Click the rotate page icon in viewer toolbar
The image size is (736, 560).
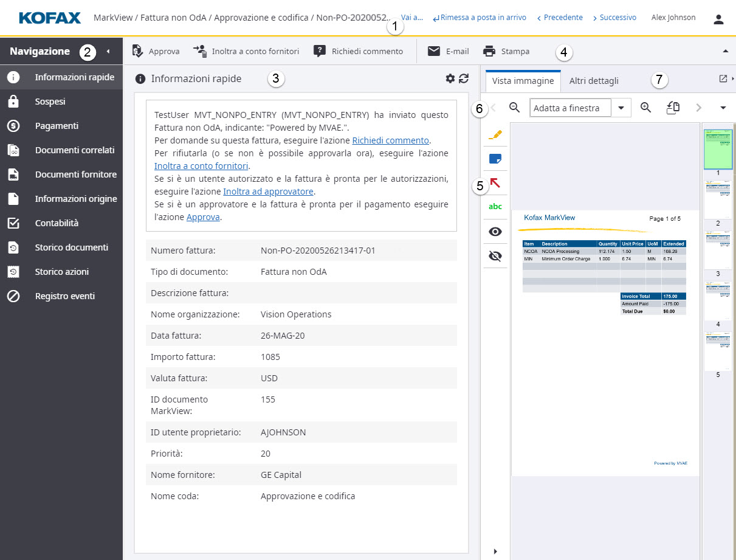click(673, 108)
